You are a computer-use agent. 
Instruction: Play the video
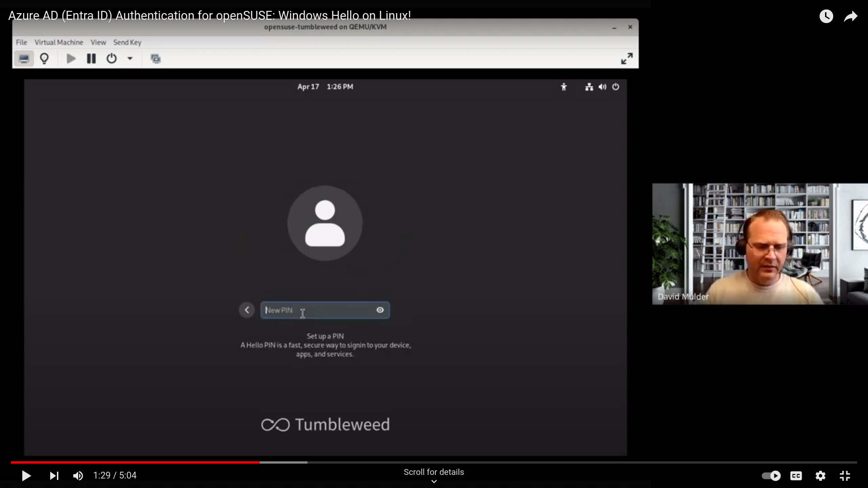pyautogui.click(x=26, y=476)
